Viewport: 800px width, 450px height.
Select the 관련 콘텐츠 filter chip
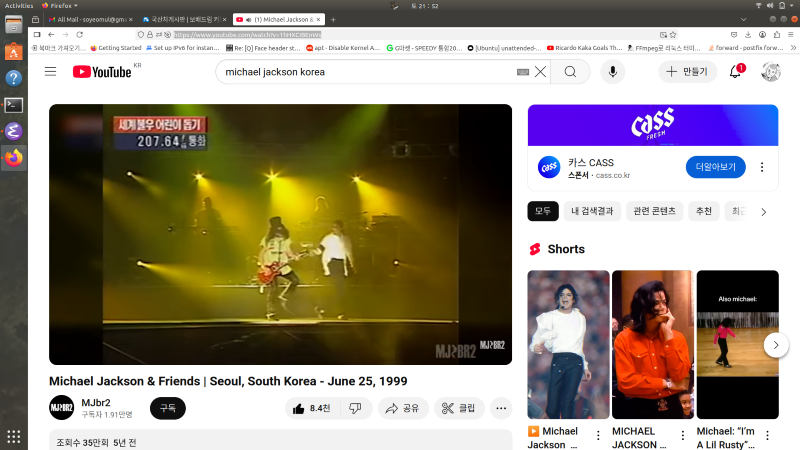pyautogui.click(x=655, y=211)
